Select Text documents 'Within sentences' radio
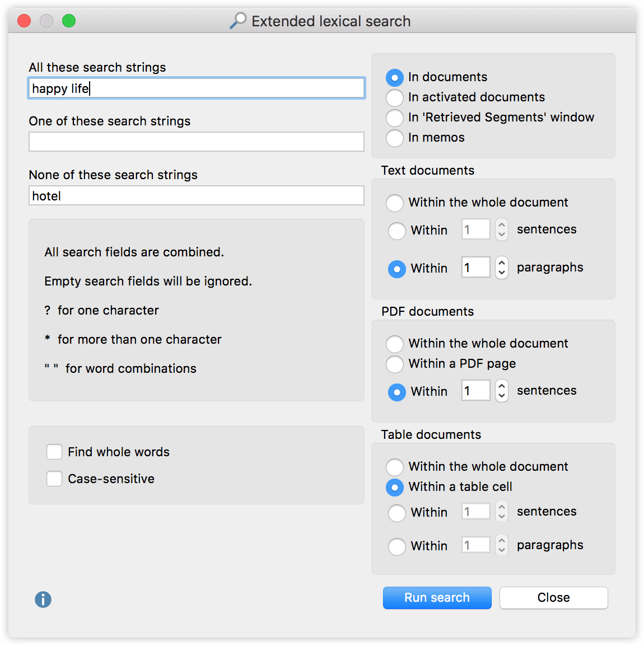 [x=397, y=231]
